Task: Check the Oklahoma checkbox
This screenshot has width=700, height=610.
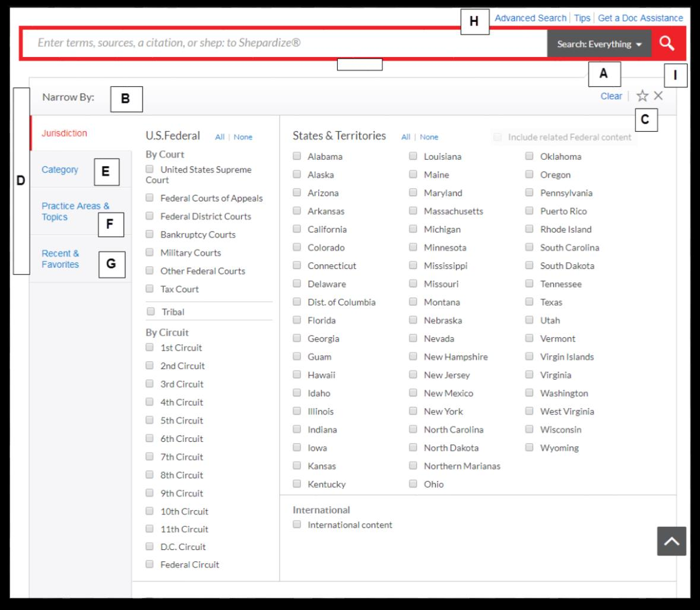Action: click(x=530, y=156)
